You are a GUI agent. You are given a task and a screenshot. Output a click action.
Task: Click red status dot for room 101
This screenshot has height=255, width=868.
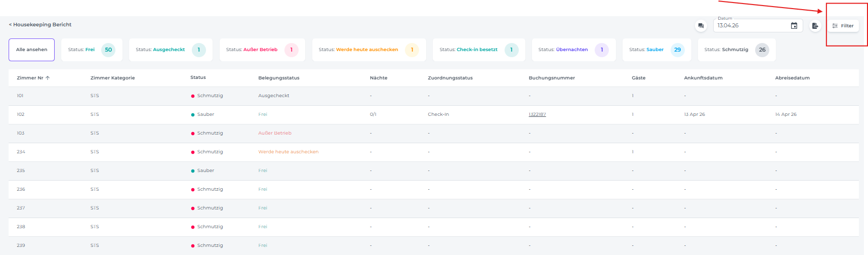click(x=193, y=96)
